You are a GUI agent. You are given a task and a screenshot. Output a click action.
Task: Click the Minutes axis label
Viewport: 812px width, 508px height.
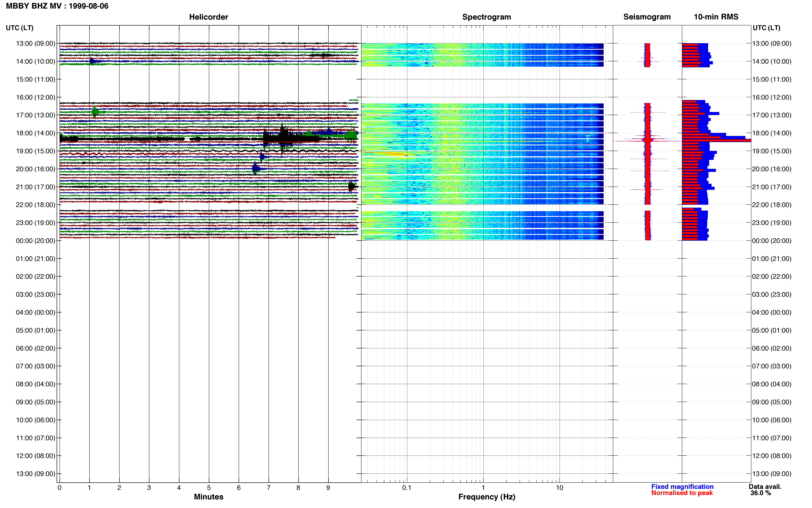(x=209, y=497)
